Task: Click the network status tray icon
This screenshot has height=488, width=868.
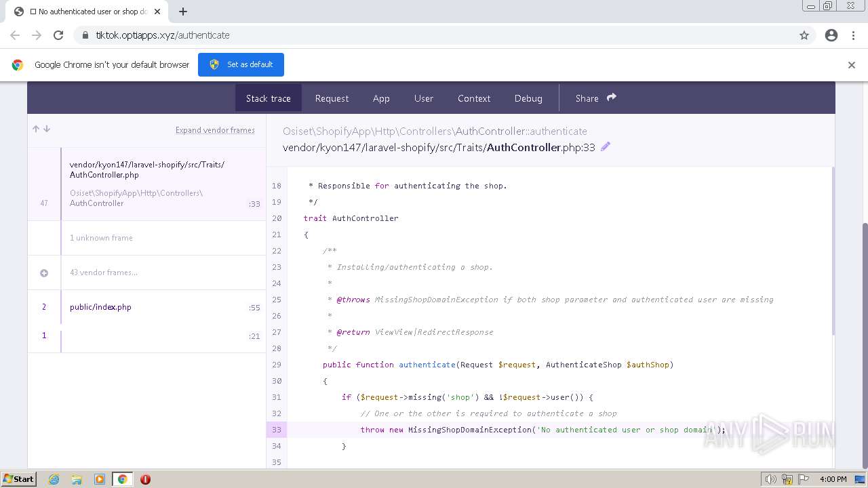Action: (787, 479)
